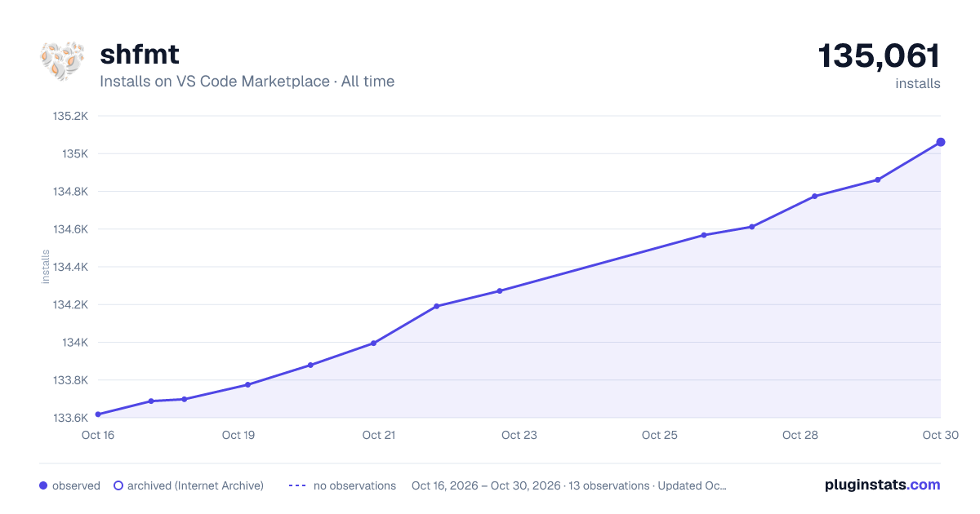Screen dimensions: 980x514
Task: Click the shfmt extension logo icon
Action: tap(62, 62)
